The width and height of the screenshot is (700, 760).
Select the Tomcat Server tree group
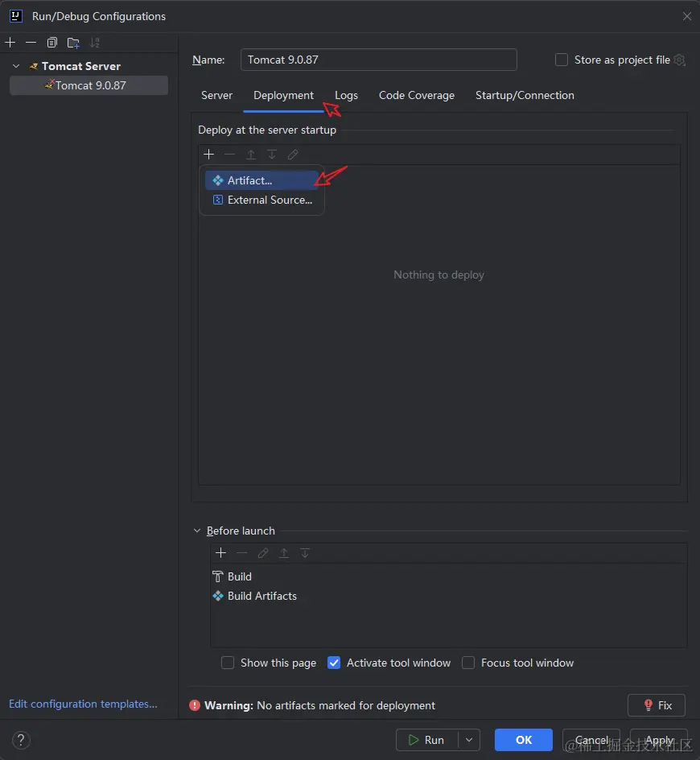click(x=81, y=66)
